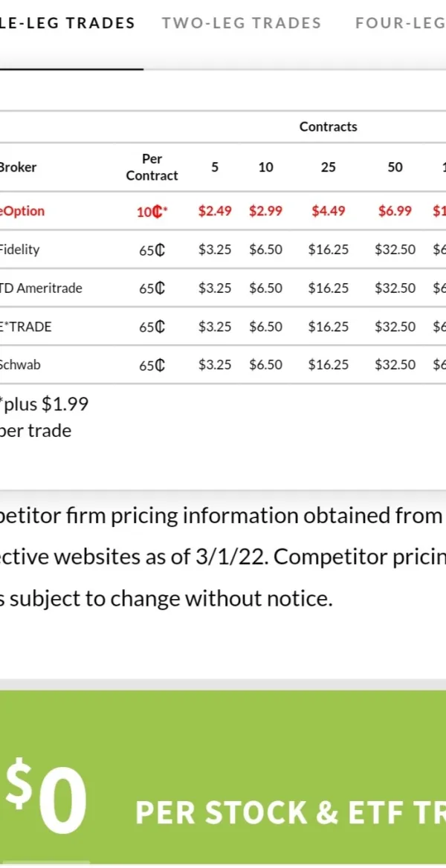
Task: Select eOption's $6.99 price for 50 contracts
Action: click(395, 211)
